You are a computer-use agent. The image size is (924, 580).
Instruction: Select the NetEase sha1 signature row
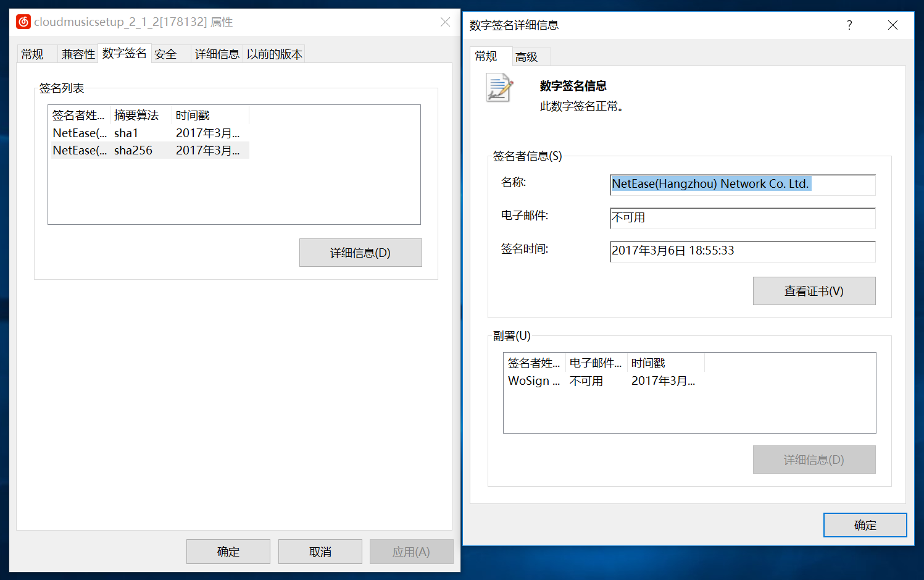pos(150,133)
